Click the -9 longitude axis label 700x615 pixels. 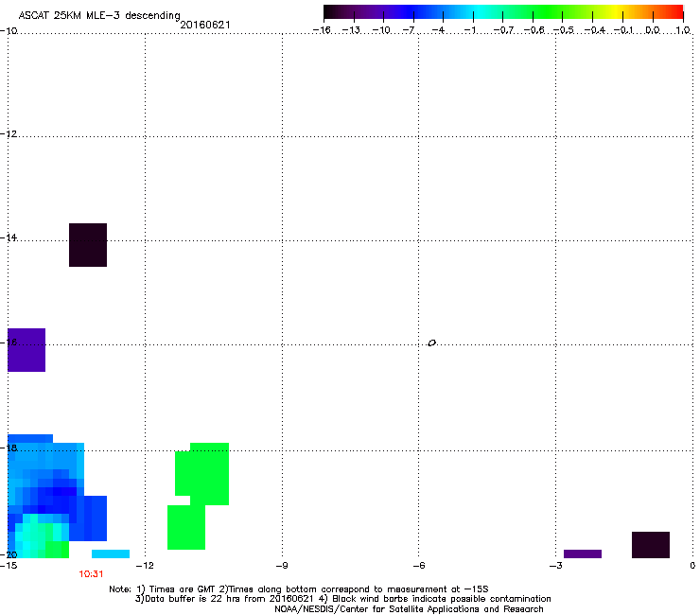click(282, 566)
